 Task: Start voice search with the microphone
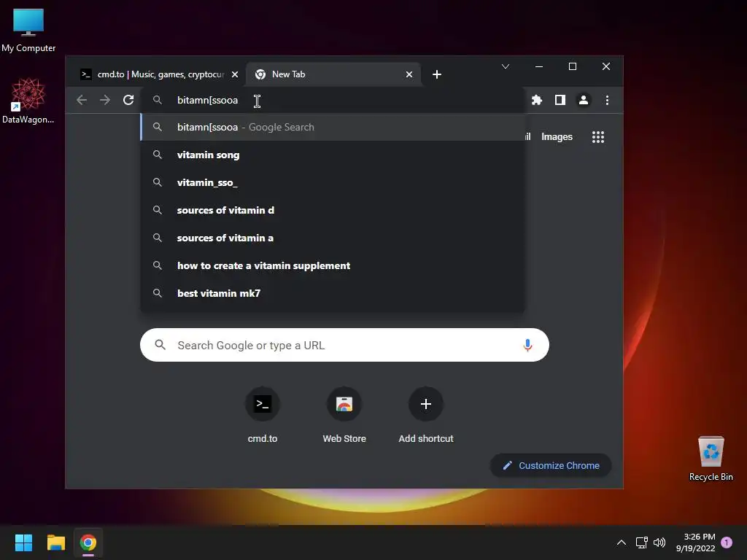point(527,345)
